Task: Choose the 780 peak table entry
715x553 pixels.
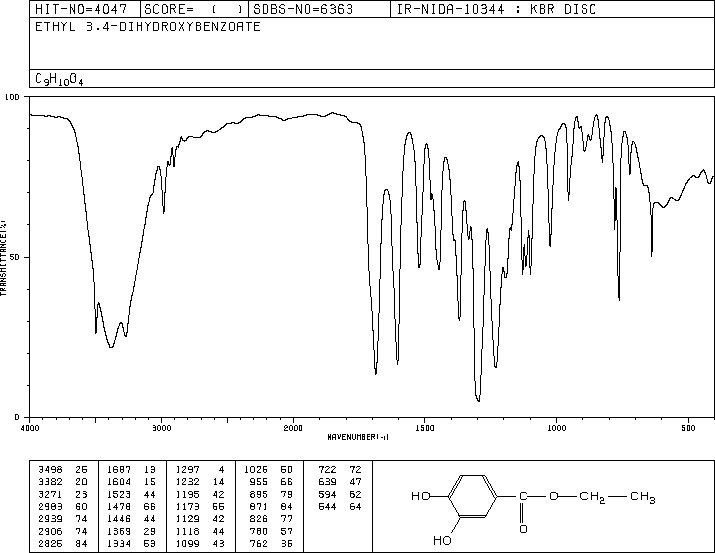Action: pyautogui.click(x=259, y=532)
